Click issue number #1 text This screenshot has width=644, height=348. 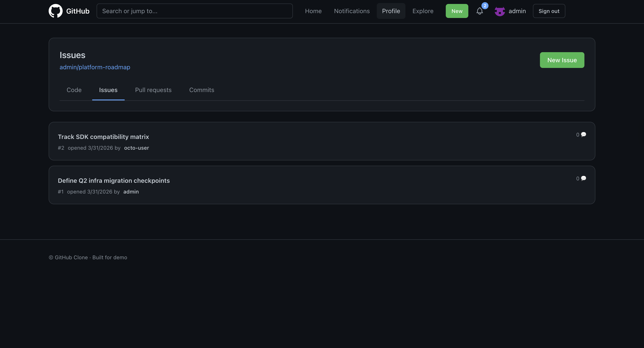click(x=60, y=192)
